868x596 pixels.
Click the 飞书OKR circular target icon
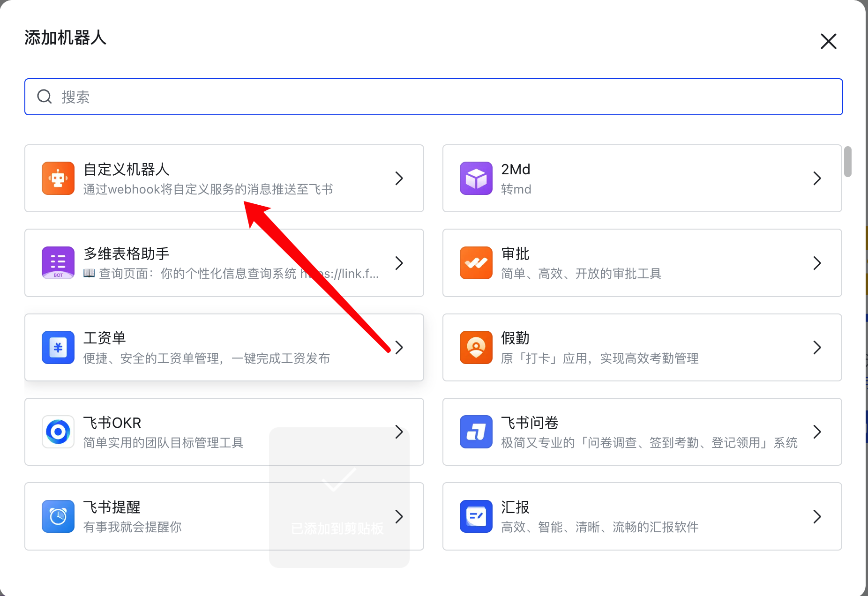click(58, 432)
